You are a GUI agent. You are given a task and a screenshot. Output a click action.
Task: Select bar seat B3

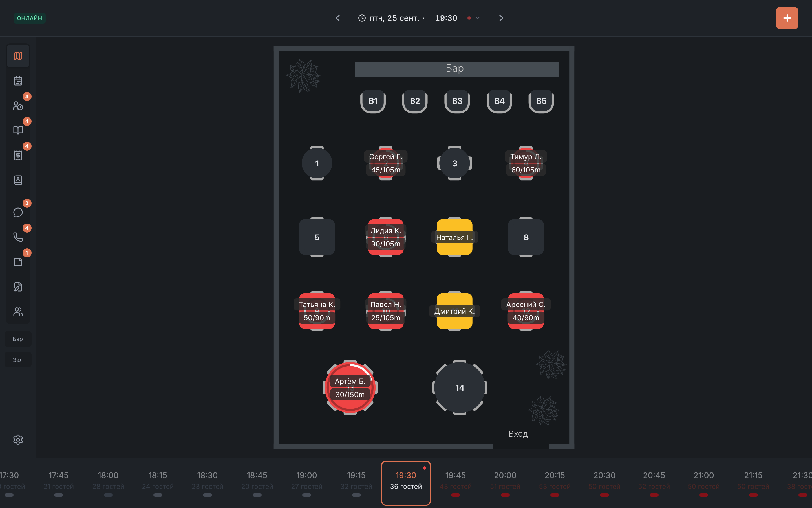click(x=457, y=101)
